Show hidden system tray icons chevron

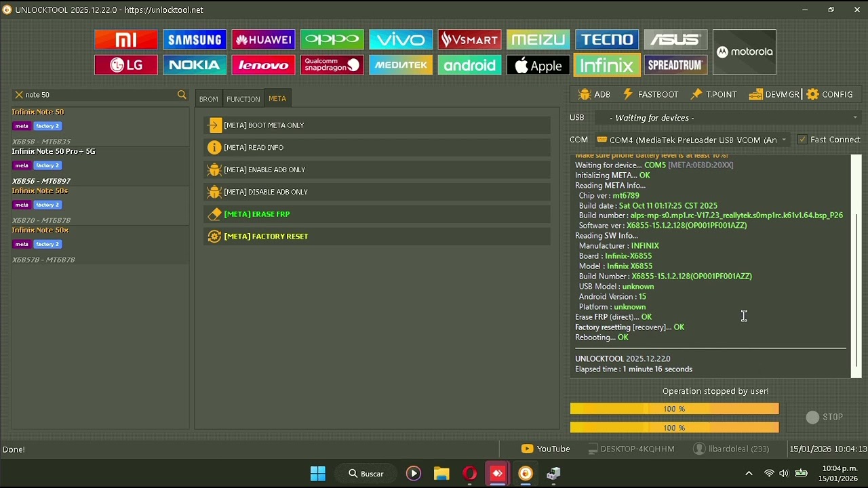[749, 474]
